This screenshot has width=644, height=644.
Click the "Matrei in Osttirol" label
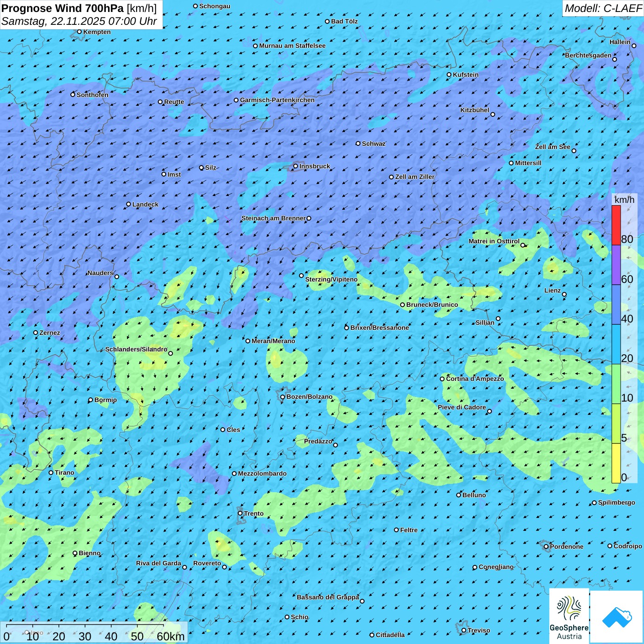click(494, 241)
